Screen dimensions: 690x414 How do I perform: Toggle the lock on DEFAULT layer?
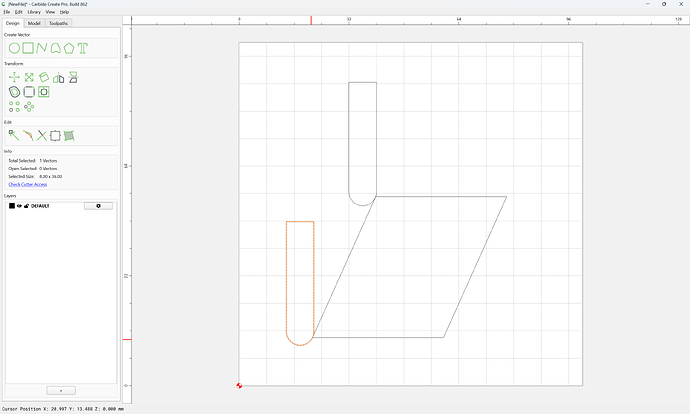coord(26,206)
